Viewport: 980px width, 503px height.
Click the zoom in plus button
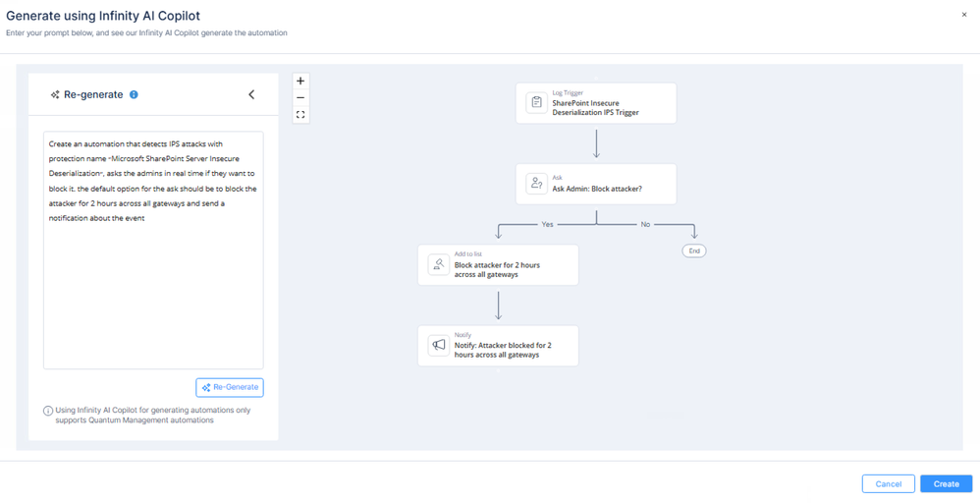tap(300, 82)
